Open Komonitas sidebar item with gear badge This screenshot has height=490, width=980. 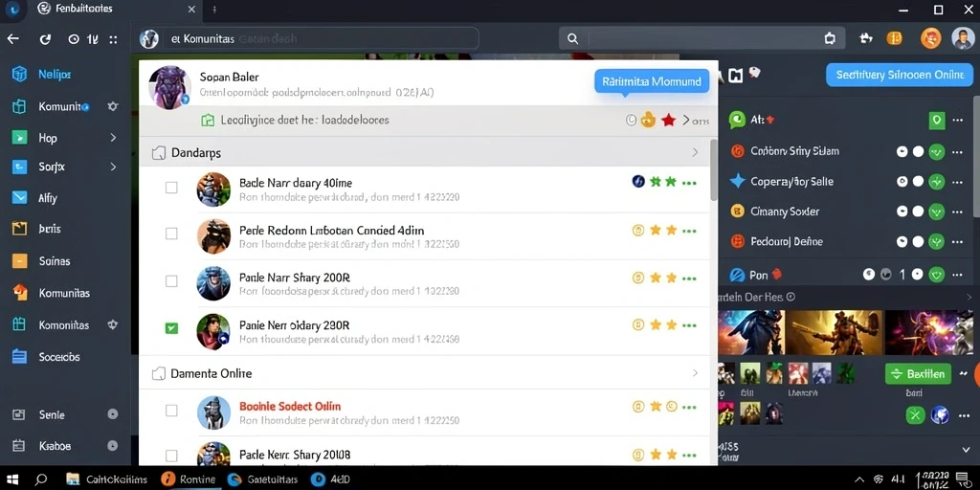tap(65, 325)
